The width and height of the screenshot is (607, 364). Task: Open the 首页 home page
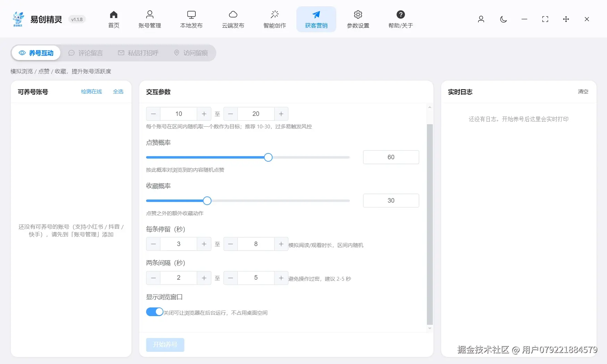point(113,19)
